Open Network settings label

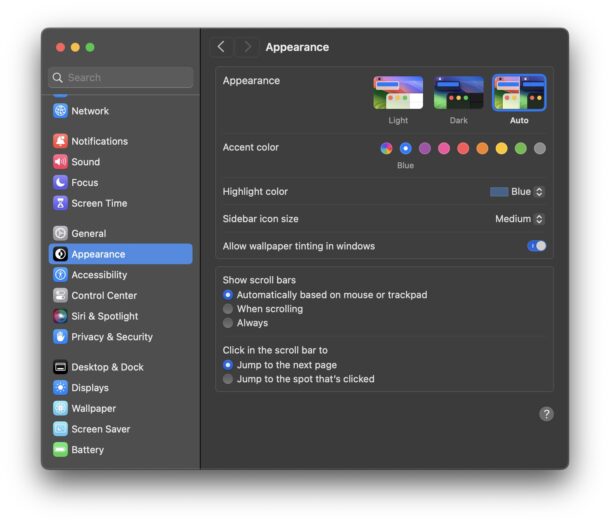(90, 111)
